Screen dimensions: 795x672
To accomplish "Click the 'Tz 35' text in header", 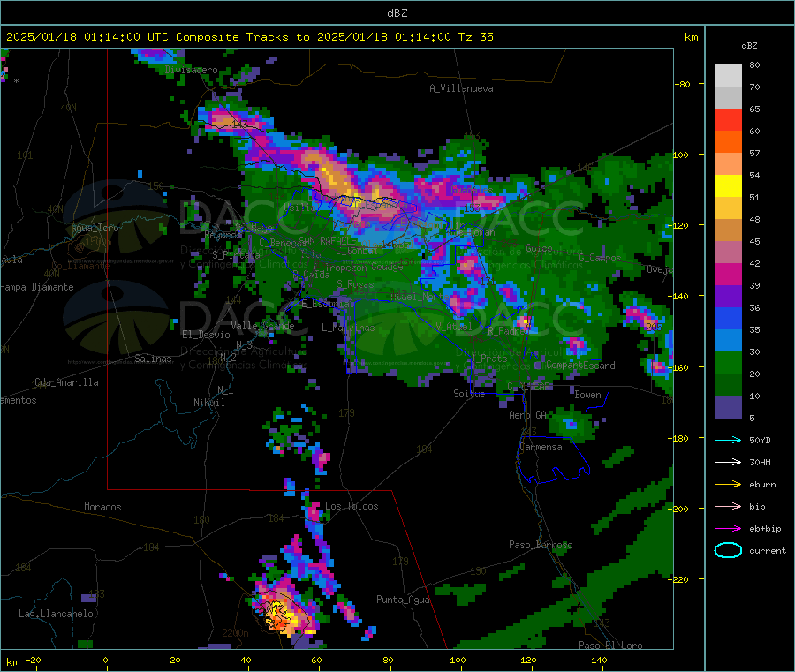I will pyautogui.click(x=475, y=37).
